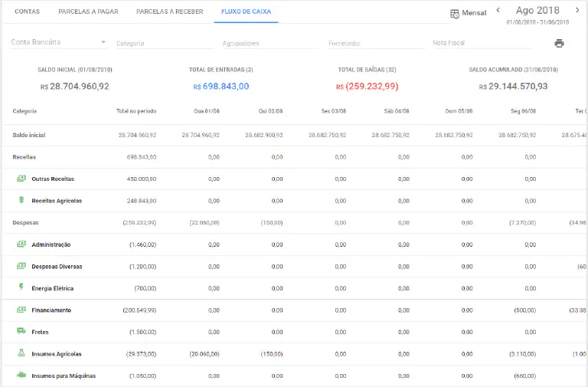
Task: Go to the previous month arrow
Action: pos(498,11)
